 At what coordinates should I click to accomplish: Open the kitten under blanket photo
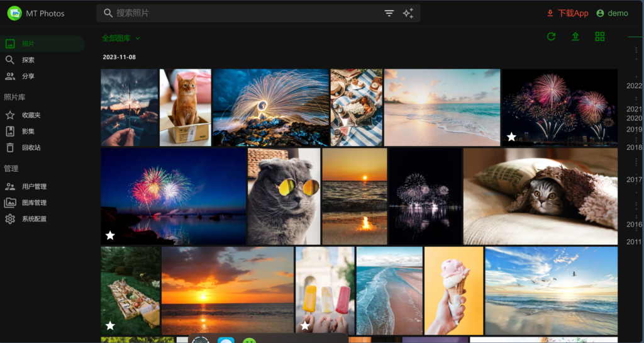pyautogui.click(x=540, y=196)
